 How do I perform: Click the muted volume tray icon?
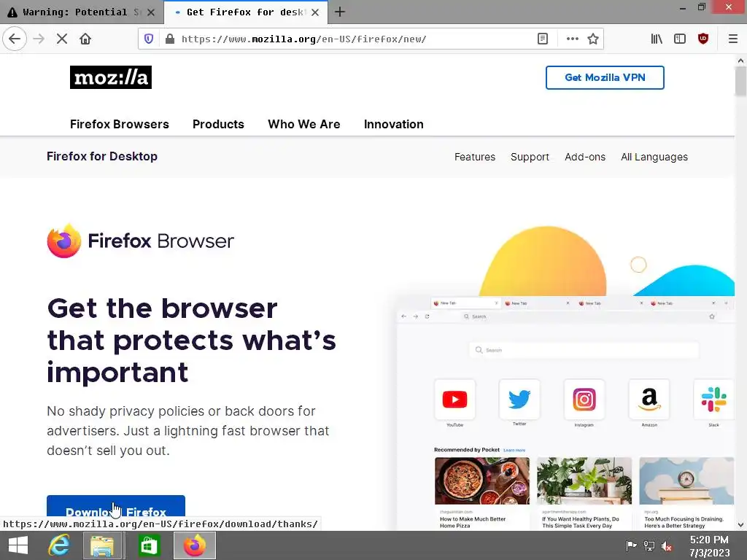point(667,545)
